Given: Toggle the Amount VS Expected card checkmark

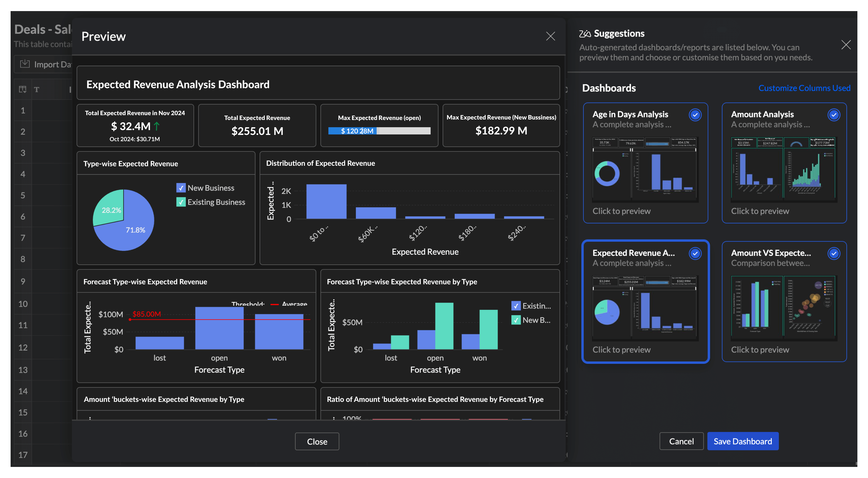Looking at the screenshot, I should point(834,253).
